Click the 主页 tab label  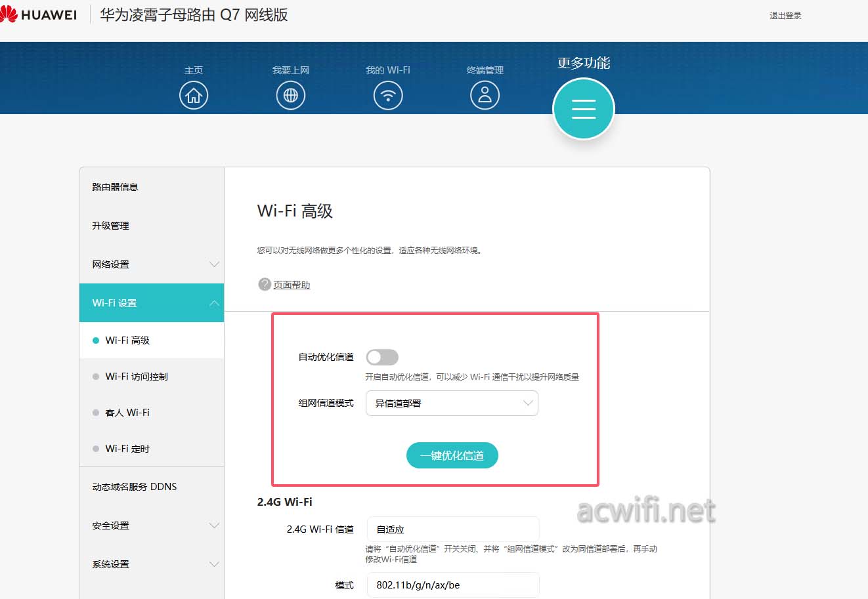click(x=194, y=70)
